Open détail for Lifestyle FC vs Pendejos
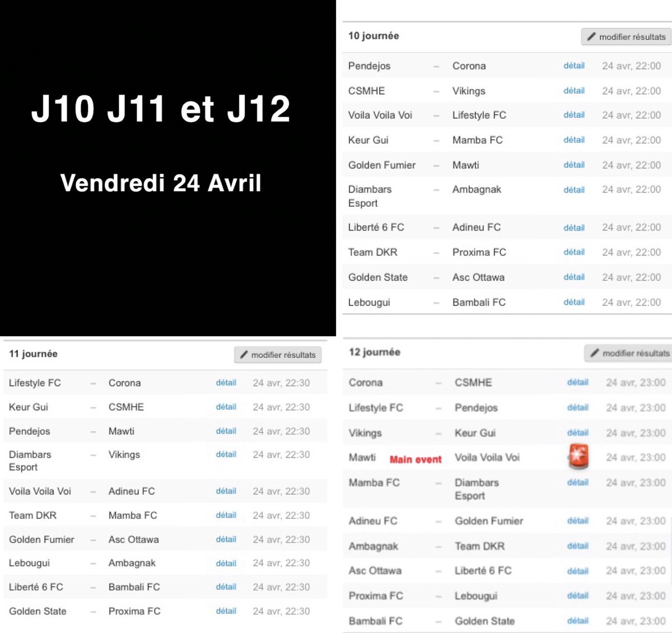 (x=577, y=407)
